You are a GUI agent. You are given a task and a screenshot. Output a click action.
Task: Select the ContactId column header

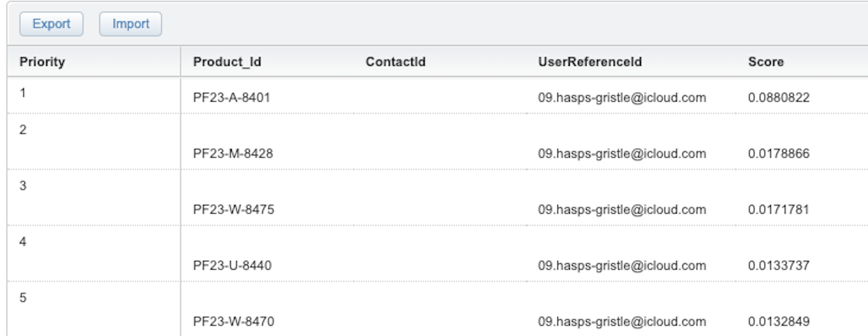tap(395, 62)
